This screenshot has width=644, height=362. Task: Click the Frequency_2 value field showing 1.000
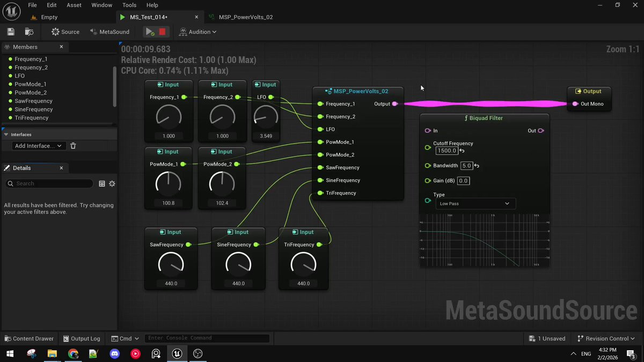222,136
